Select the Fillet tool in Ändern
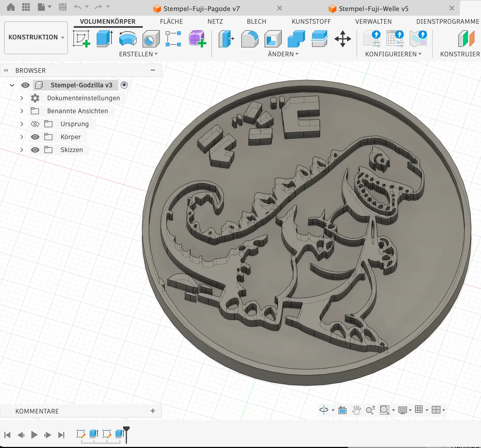 (250, 38)
